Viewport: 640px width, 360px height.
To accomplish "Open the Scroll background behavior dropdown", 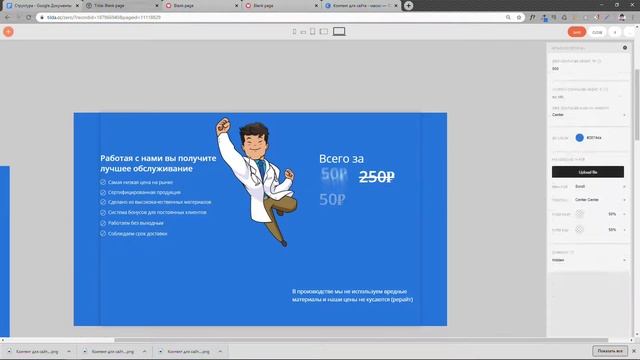I will point(600,187).
